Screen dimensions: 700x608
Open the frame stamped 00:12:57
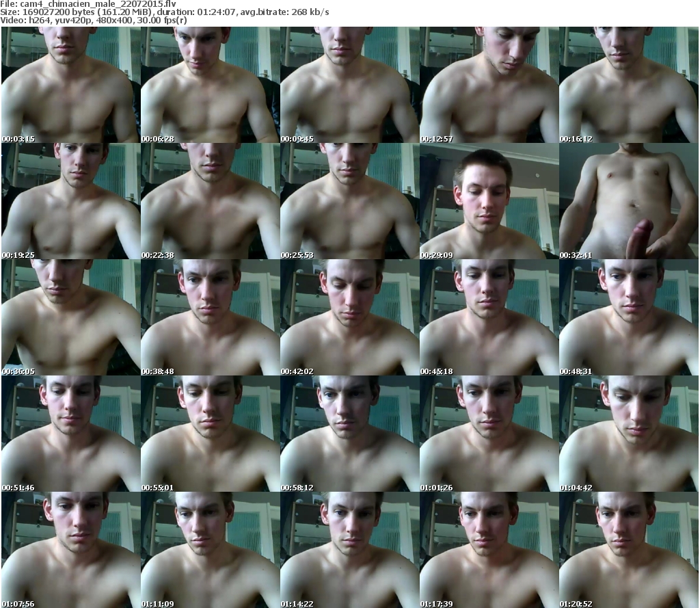[489, 85]
